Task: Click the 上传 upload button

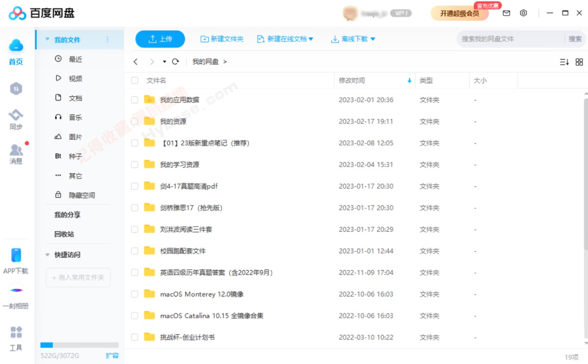Action: tap(160, 39)
